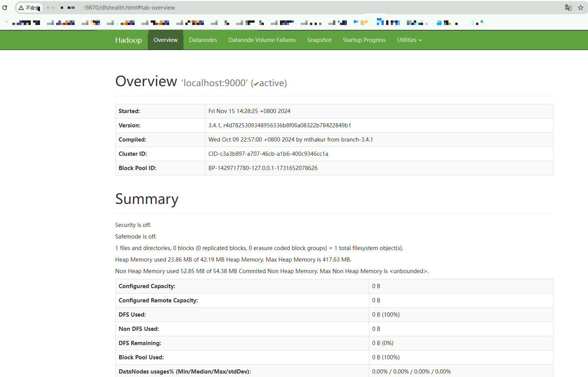Click 'Safemode is off.' text

coord(136,237)
